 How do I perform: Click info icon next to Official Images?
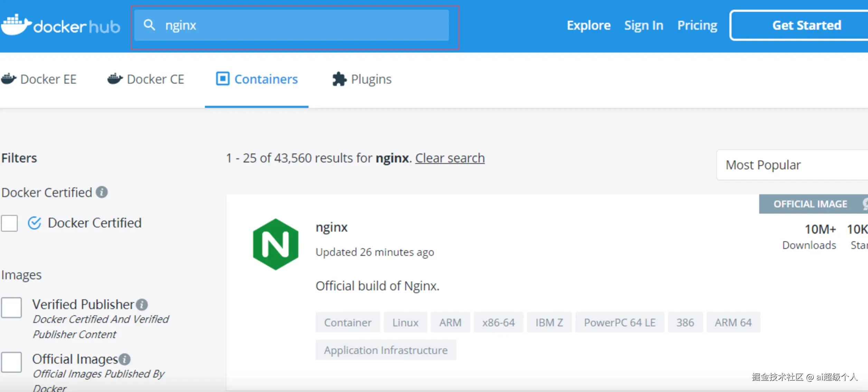pos(125,359)
